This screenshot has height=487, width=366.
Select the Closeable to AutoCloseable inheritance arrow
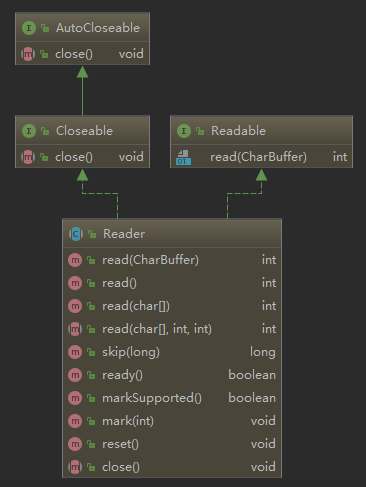82,90
